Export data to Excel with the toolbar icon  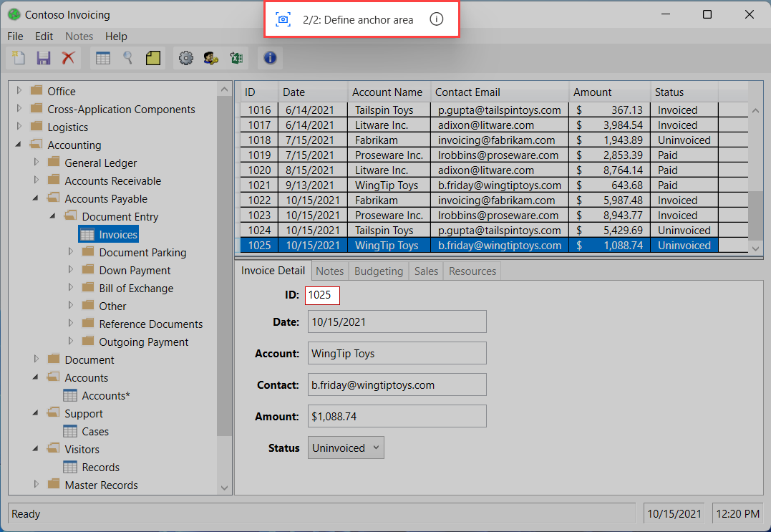click(236, 58)
